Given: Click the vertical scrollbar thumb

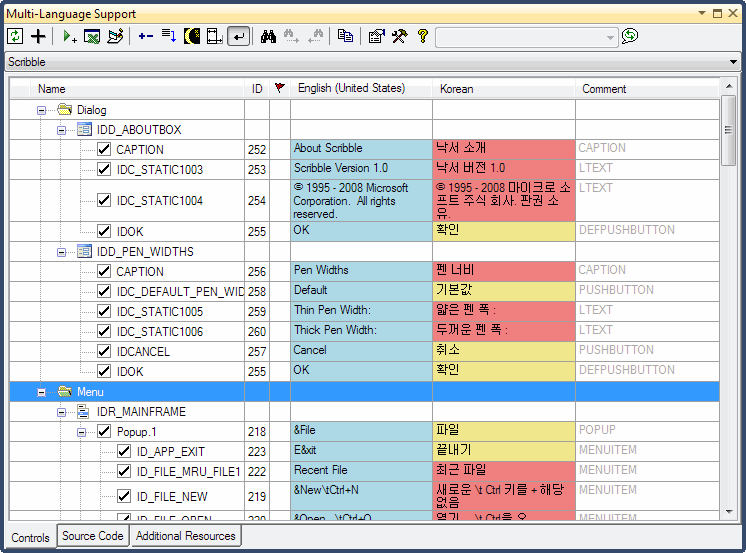Looking at the screenshot, I should click(728, 132).
